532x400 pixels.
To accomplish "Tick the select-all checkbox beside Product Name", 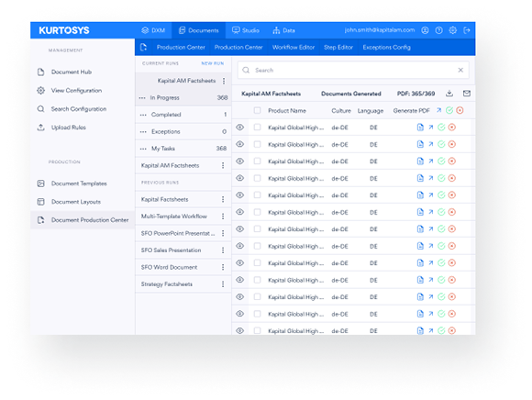I will click(x=257, y=110).
